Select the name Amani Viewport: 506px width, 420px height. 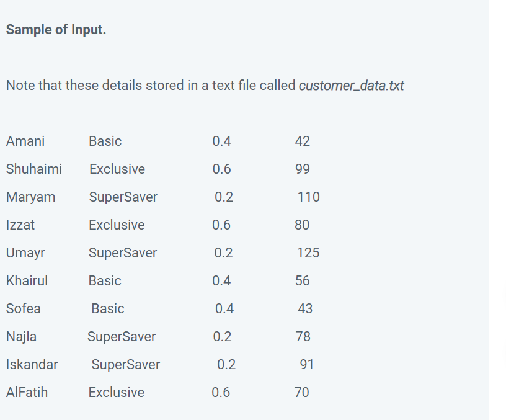tap(25, 141)
